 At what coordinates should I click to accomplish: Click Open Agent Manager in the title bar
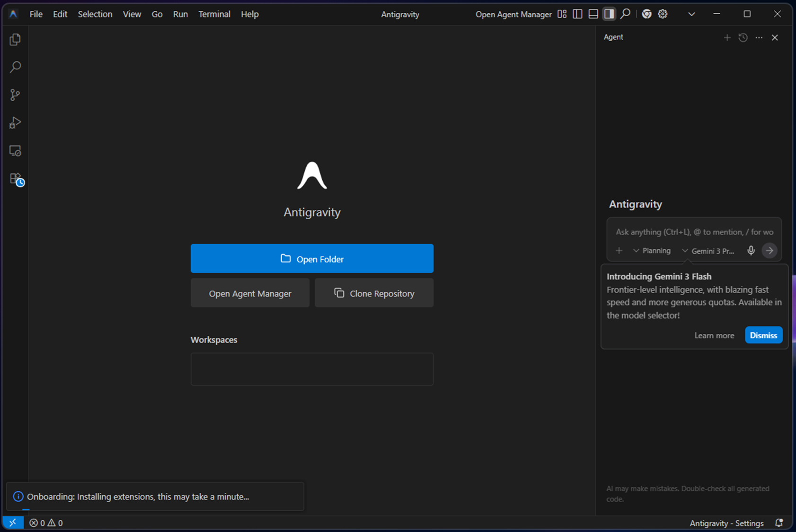pos(513,14)
